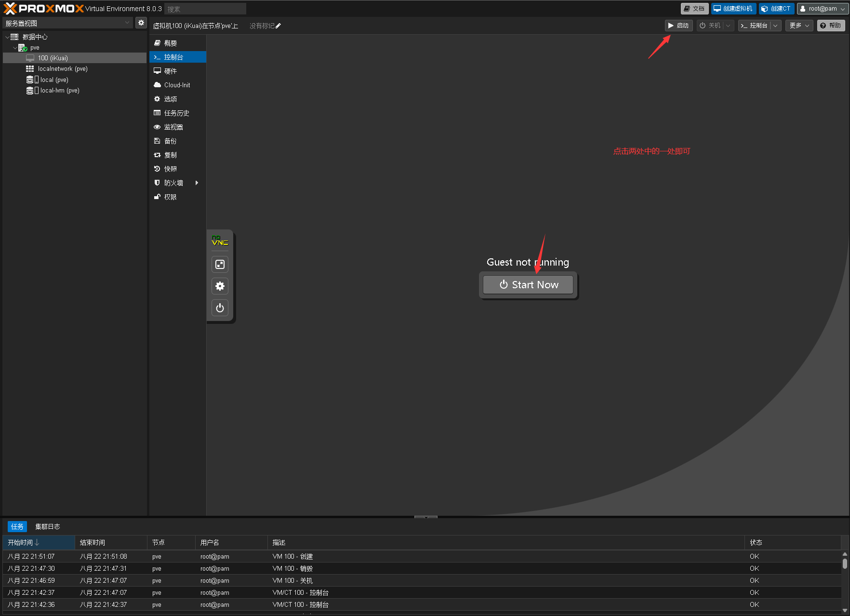Switch to the 集群日志 tab

[47, 527]
